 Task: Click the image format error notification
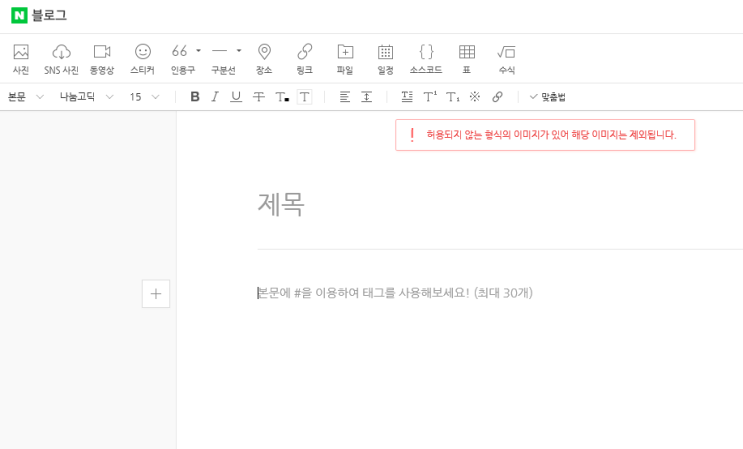(545, 135)
